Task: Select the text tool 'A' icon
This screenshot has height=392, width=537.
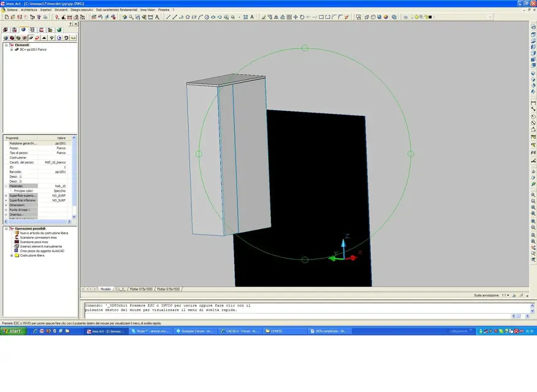Action: tap(251, 17)
